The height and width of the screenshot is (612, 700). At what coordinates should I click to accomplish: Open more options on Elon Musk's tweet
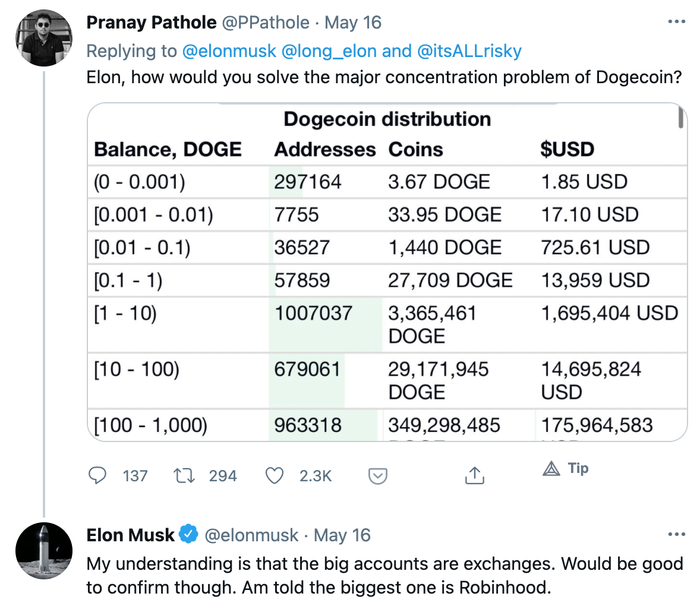point(676,534)
